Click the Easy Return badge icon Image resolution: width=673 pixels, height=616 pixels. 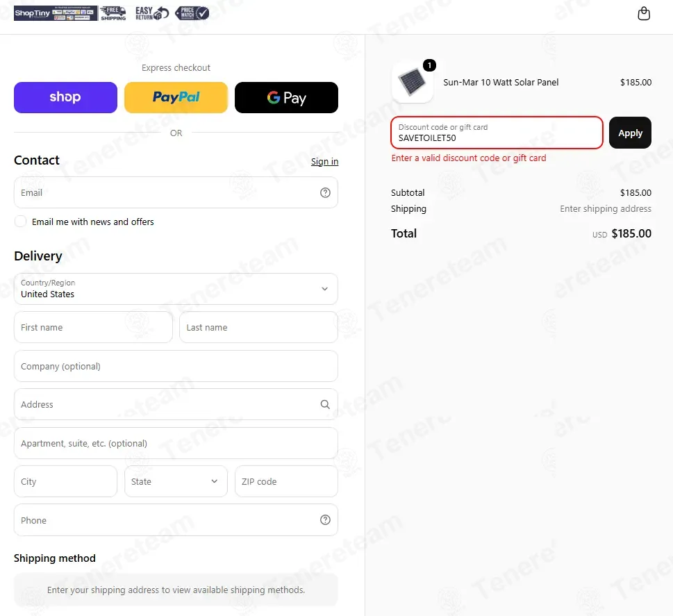(x=152, y=13)
